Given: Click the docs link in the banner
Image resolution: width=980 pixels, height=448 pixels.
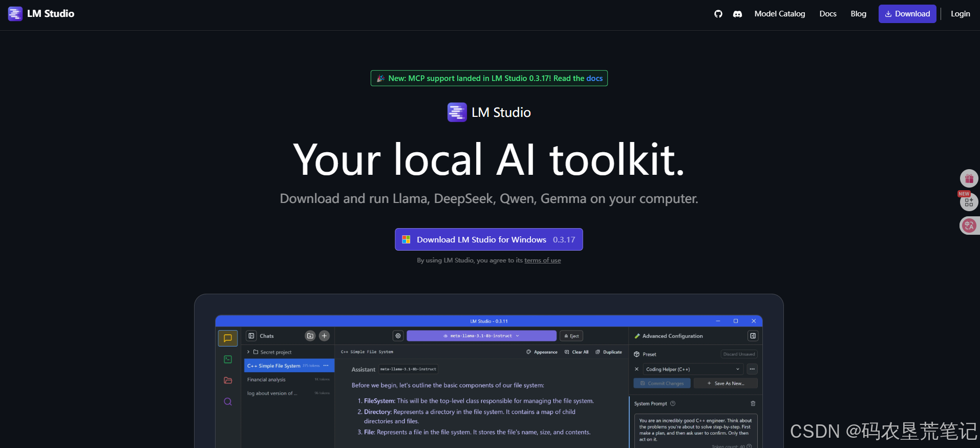Looking at the screenshot, I should (x=594, y=78).
